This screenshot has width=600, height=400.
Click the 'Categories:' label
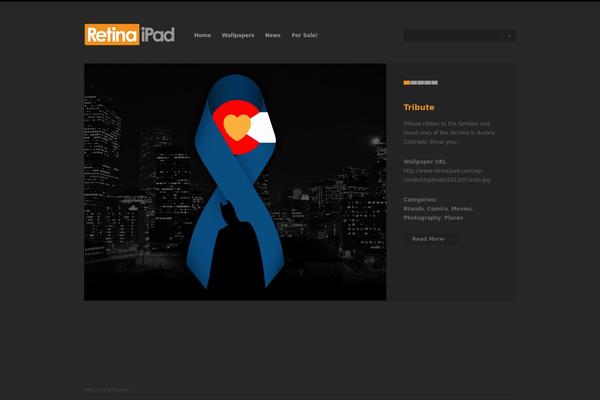coord(420,199)
